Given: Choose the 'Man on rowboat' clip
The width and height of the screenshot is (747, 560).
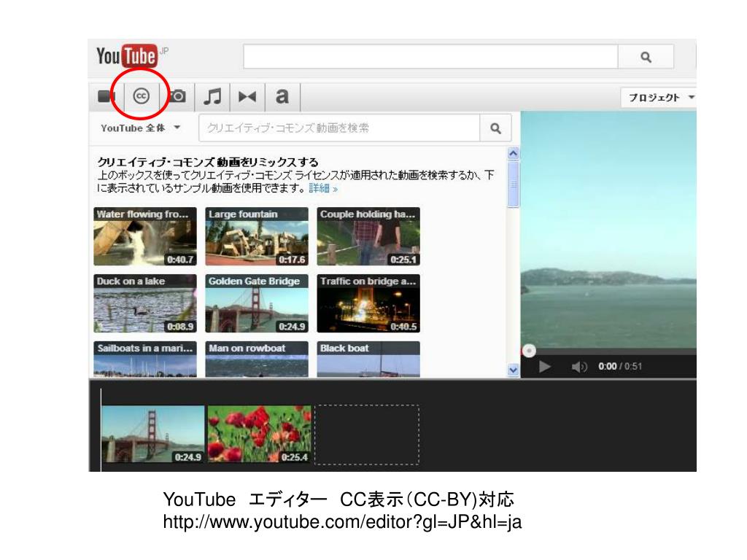Looking at the screenshot, I should [x=257, y=359].
